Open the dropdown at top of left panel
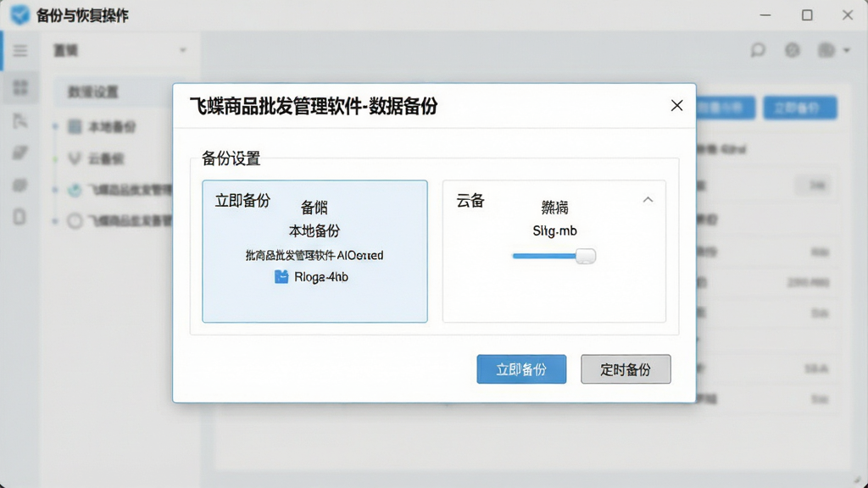 [x=120, y=50]
